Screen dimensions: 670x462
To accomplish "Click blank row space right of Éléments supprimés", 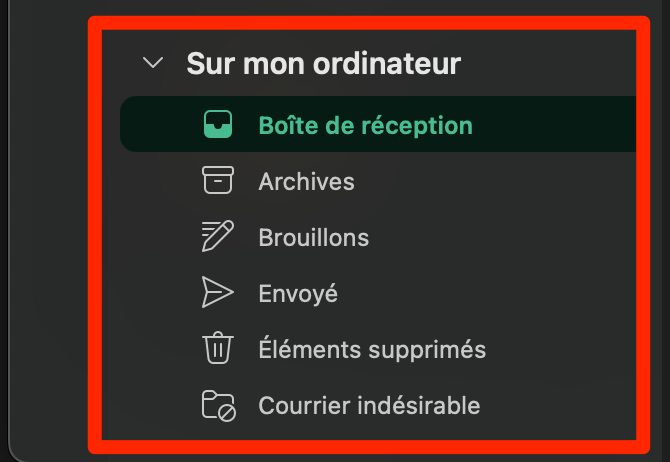I will (x=560, y=349).
